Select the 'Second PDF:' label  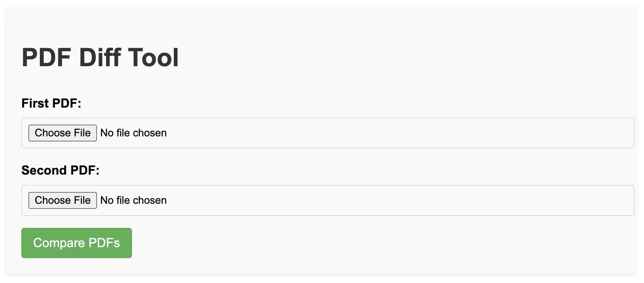pyautogui.click(x=60, y=170)
